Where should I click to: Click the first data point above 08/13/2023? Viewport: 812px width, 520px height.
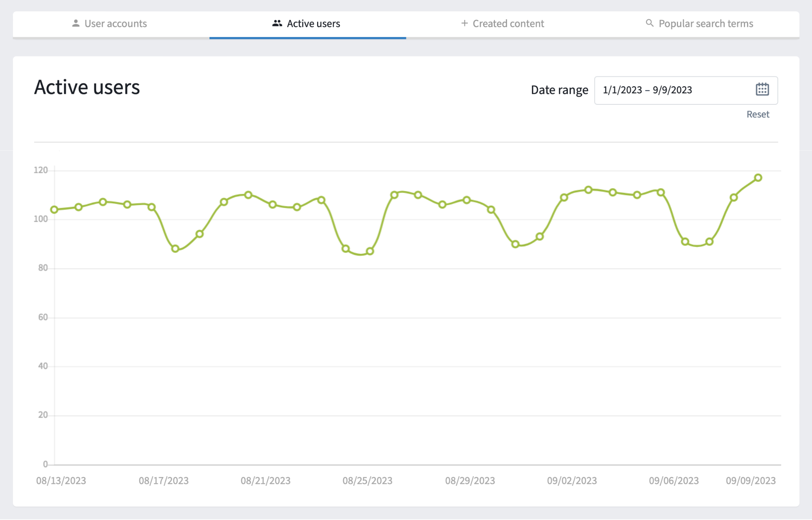54,210
